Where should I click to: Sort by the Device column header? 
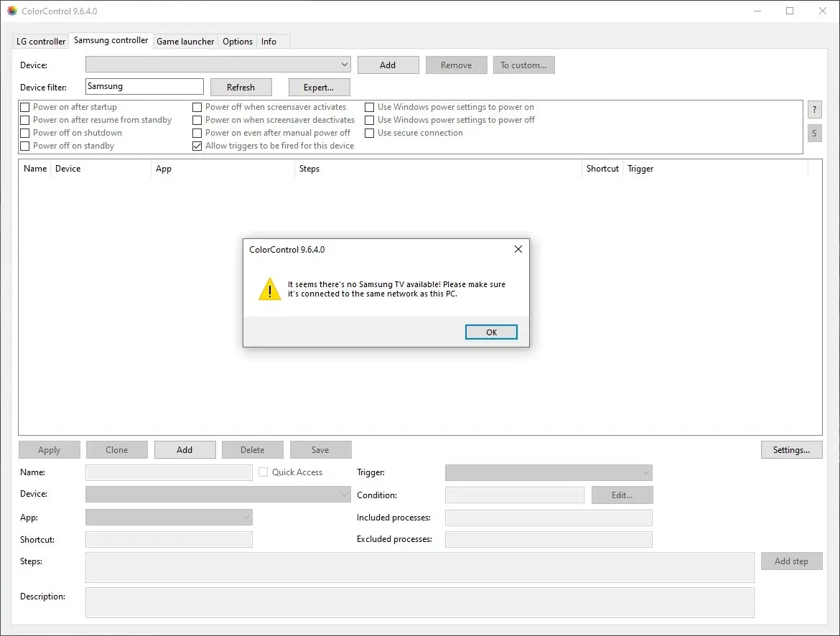pos(101,168)
